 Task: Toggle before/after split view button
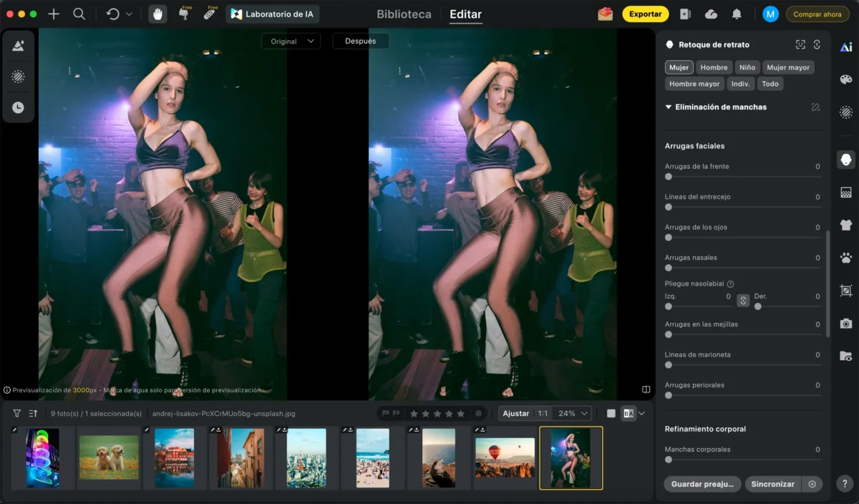[629, 414]
